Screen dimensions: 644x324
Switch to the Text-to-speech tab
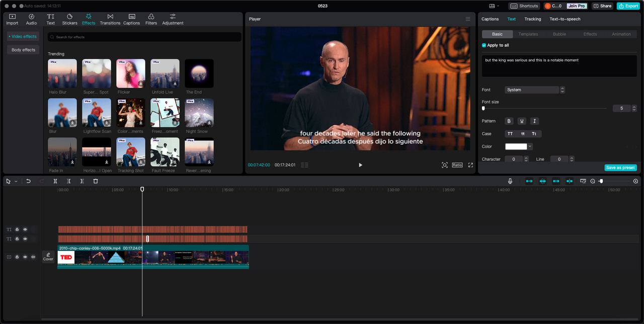point(565,19)
